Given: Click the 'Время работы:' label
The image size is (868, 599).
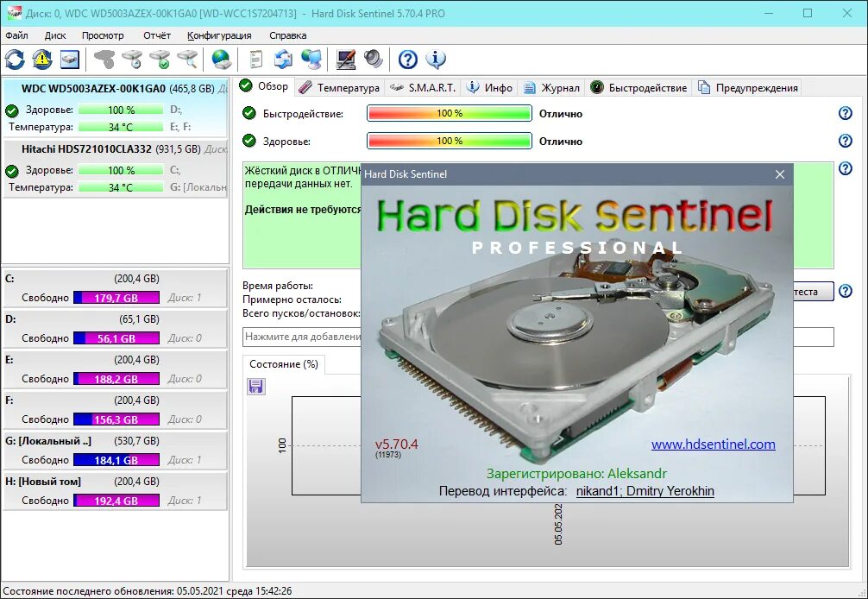Looking at the screenshot, I should click(278, 286).
